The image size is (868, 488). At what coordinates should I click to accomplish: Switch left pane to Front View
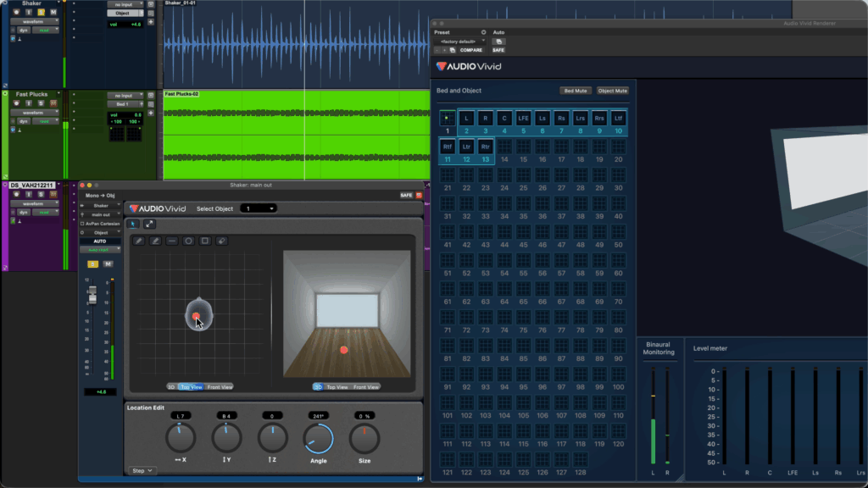click(x=220, y=386)
